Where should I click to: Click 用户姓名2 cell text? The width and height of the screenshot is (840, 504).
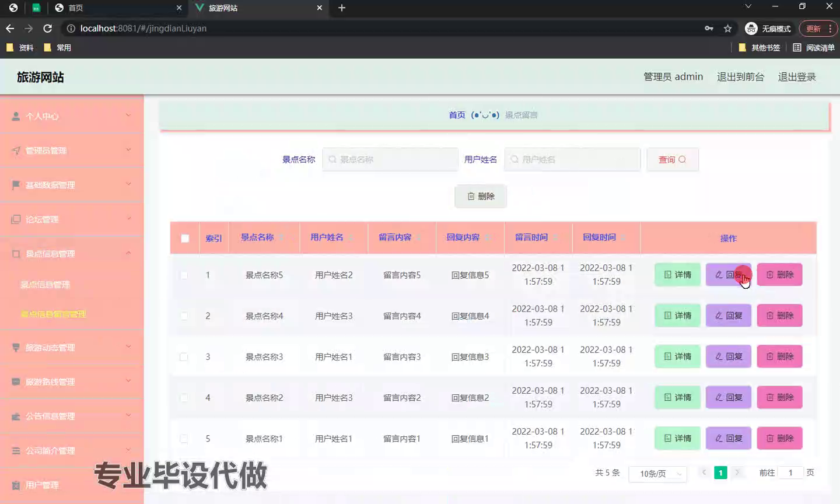pos(334,275)
